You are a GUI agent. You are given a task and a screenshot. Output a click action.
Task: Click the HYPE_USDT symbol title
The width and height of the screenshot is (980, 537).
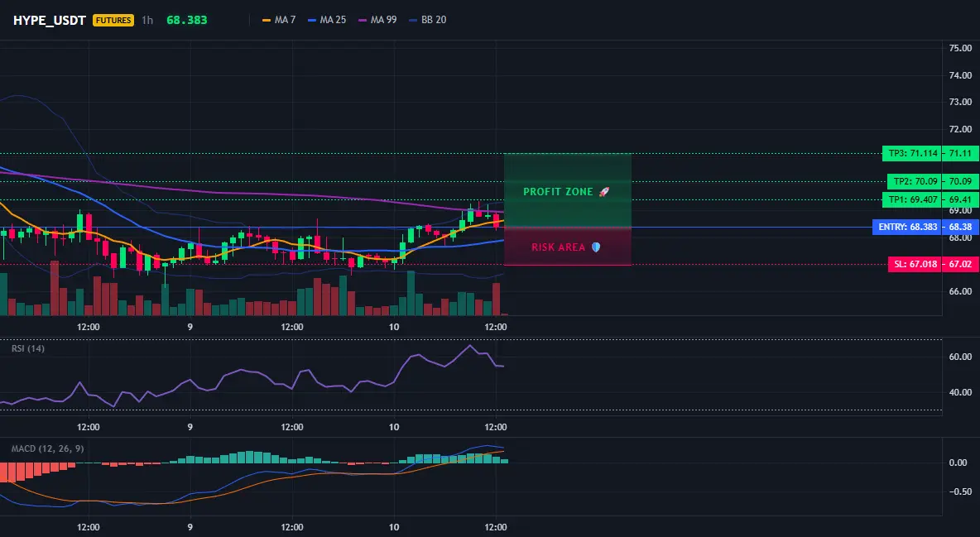click(50, 20)
